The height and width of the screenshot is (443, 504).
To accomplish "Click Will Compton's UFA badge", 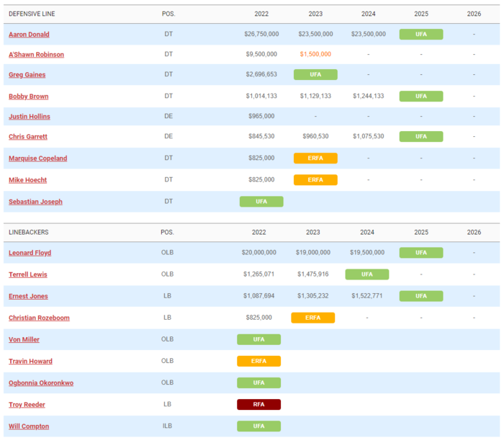I will (258, 426).
